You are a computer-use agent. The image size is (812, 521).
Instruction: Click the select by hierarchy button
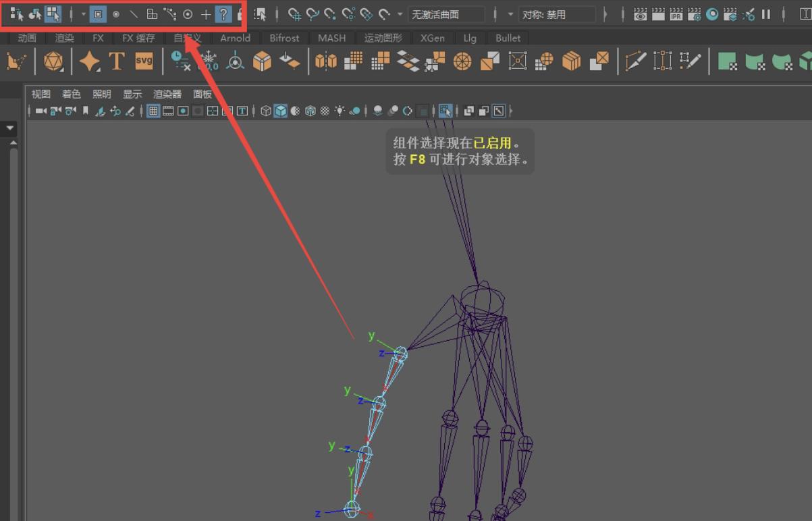point(16,13)
